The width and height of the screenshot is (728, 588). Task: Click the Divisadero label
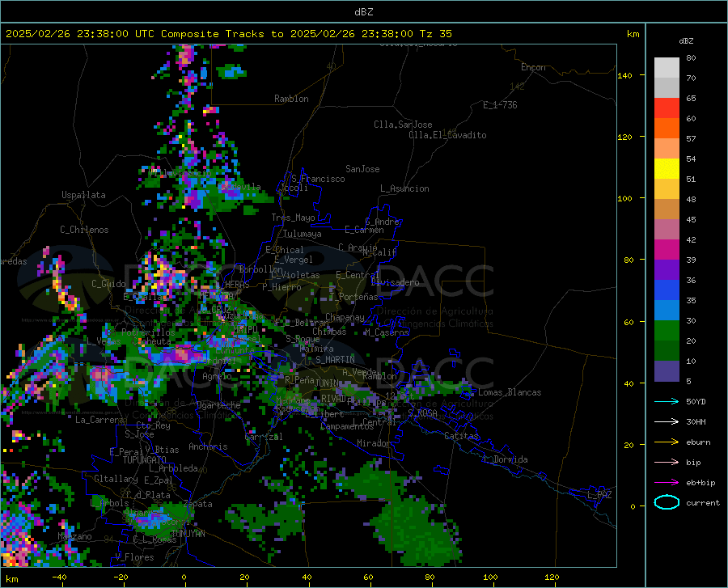pos(395,282)
